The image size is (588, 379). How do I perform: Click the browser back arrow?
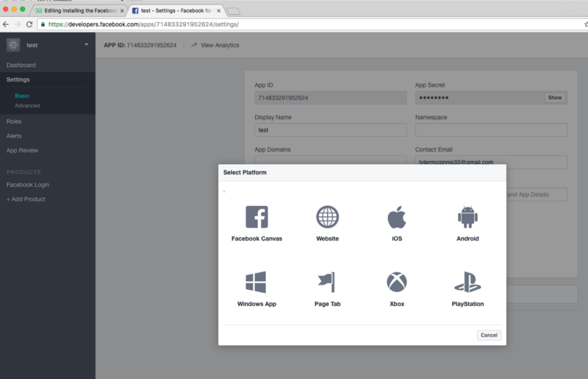[6, 24]
